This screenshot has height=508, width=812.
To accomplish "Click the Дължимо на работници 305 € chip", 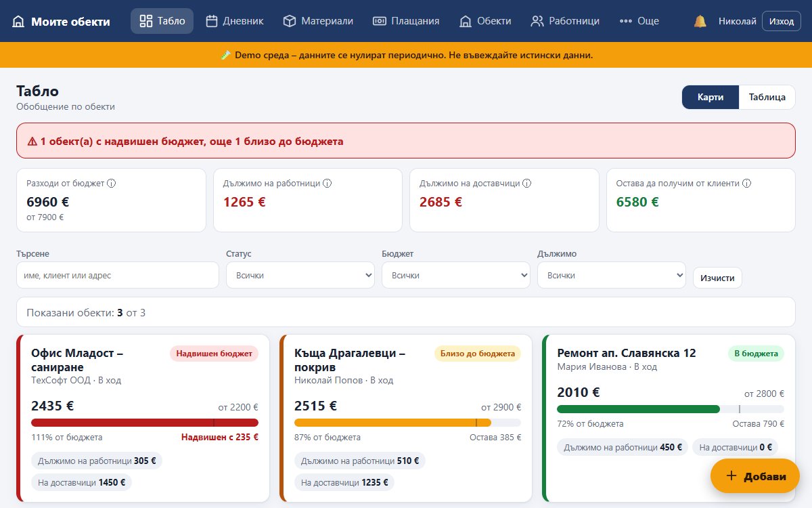I will click(x=97, y=461).
